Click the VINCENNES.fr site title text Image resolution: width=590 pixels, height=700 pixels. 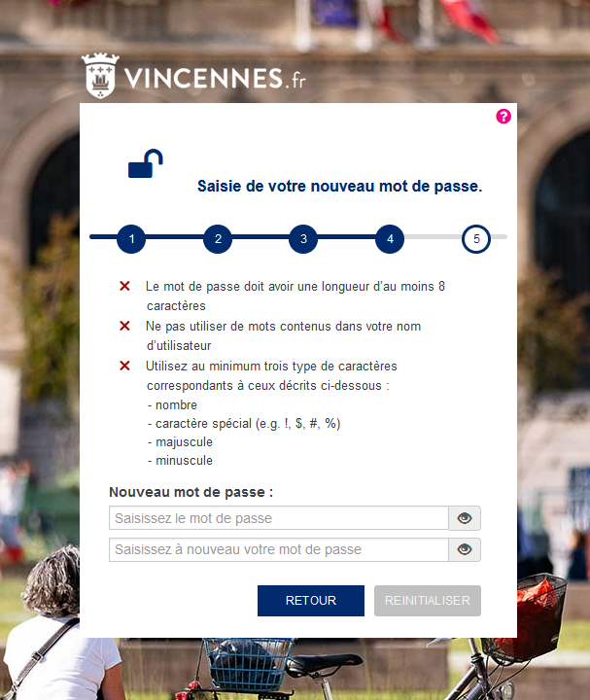[x=215, y=78]
